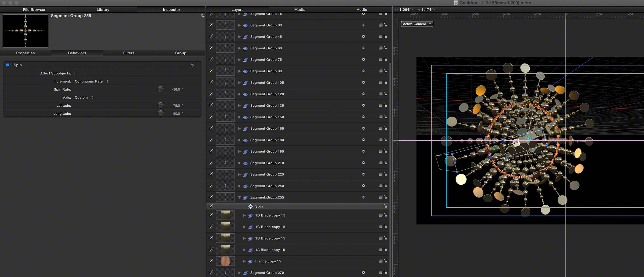Toggle the Affect Subobjects checkbox
The image size is (644, 277).
(76, 73)
